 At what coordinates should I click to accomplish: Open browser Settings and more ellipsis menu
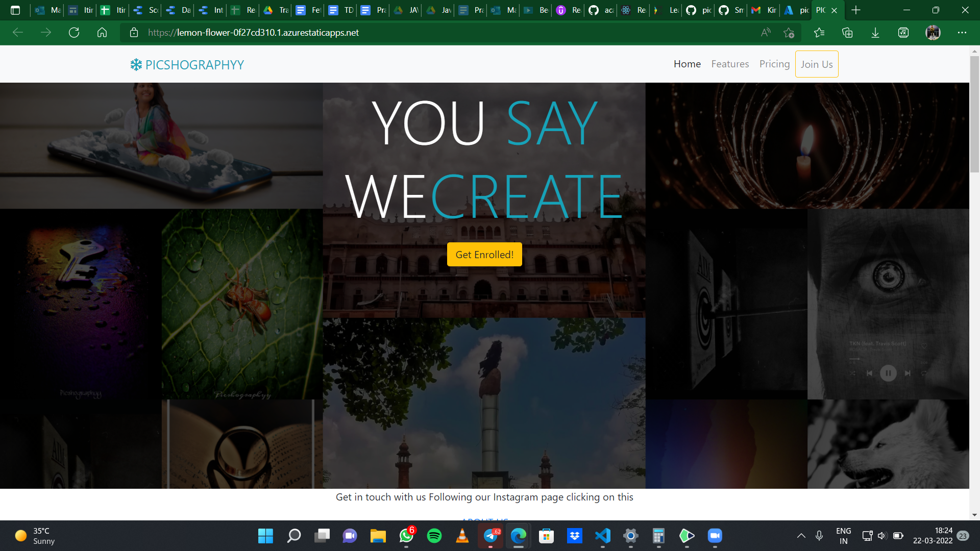tap(962, 33)
